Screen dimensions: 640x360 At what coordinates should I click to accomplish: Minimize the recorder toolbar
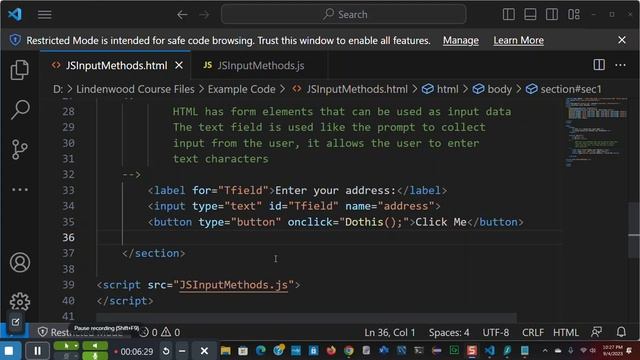[182, 351]
